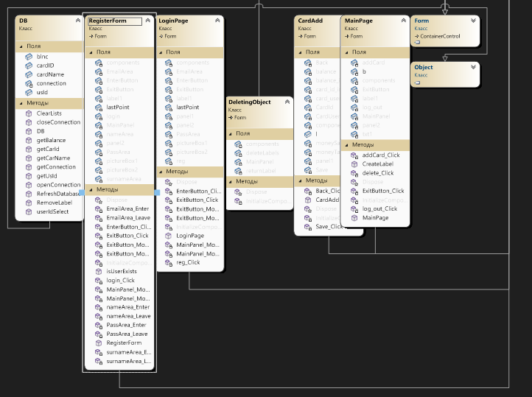
Task: Collapse Методы section in LoginPage class
Action: point(161,172)
